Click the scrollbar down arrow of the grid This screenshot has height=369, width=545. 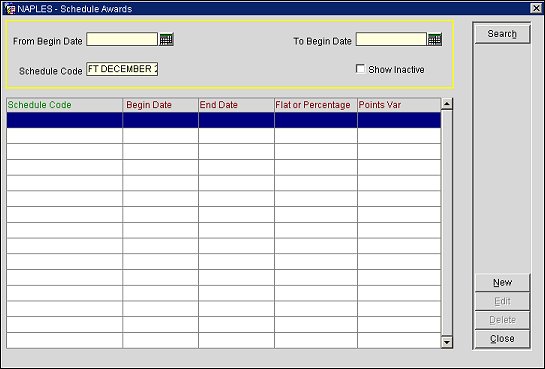(447, 342)
